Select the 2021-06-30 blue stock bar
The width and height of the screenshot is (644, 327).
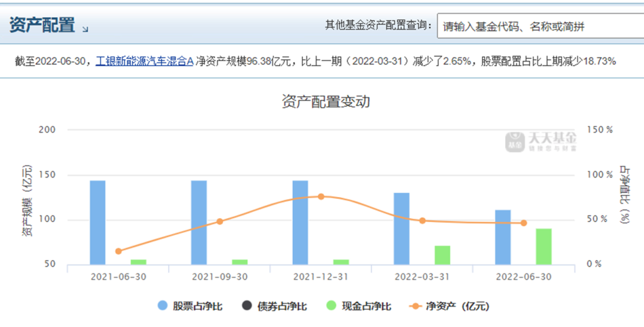(x=98, y=222)
